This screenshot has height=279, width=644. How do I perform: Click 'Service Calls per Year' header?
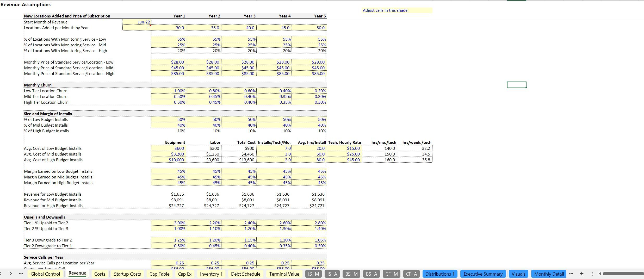[x=44, y=257]
